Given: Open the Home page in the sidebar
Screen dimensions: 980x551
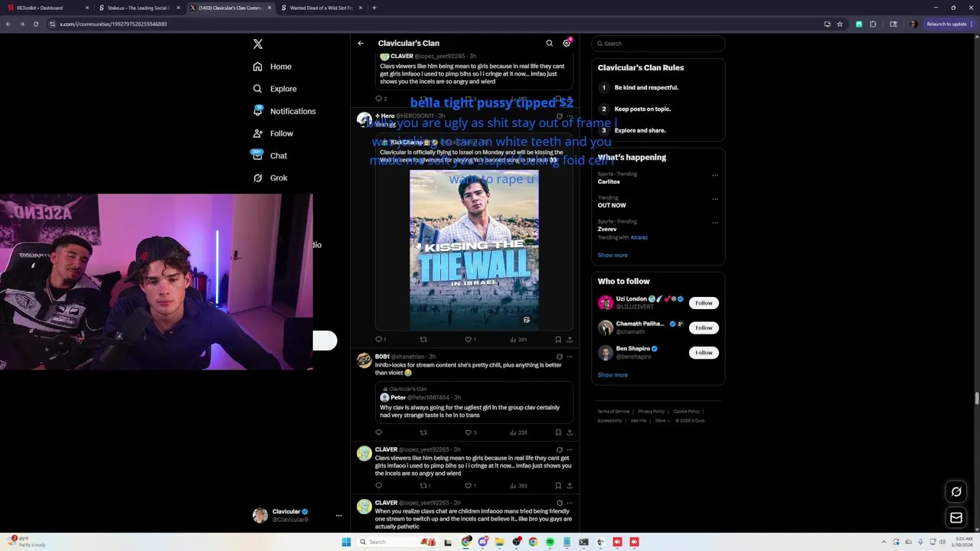Looking at the screenshot, I should pos(273,67).
